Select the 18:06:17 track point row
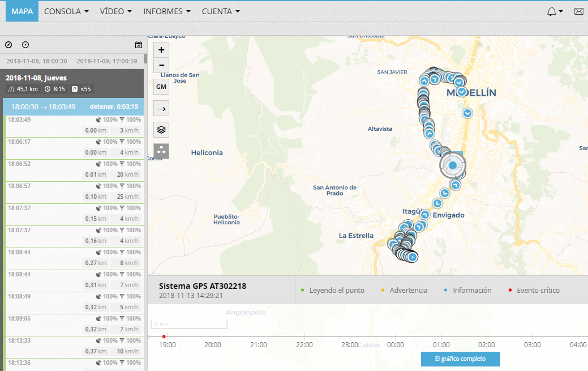The height and width of the screenshot is (371, 588). (74, 148)
